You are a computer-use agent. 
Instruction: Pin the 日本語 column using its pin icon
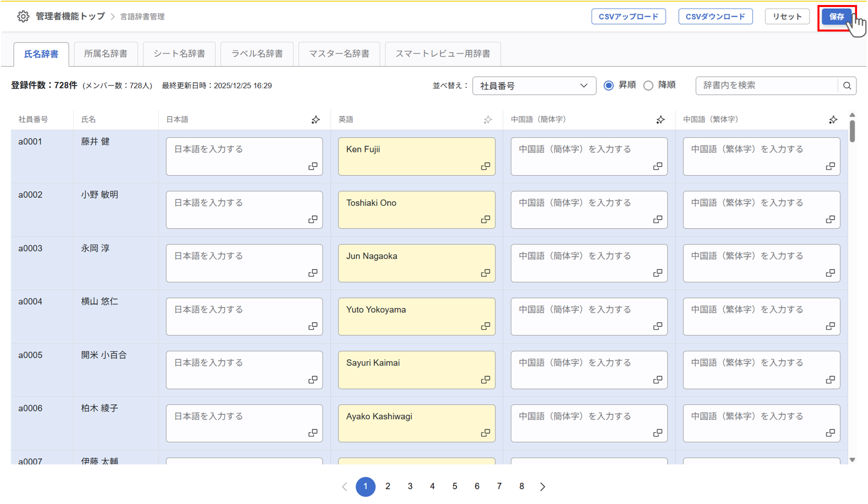coord(316,120)
